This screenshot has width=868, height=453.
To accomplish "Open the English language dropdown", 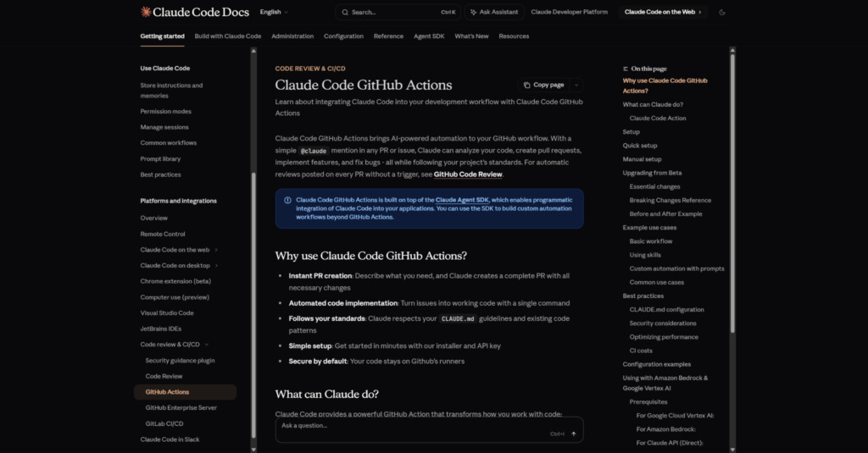I will 274,12.
